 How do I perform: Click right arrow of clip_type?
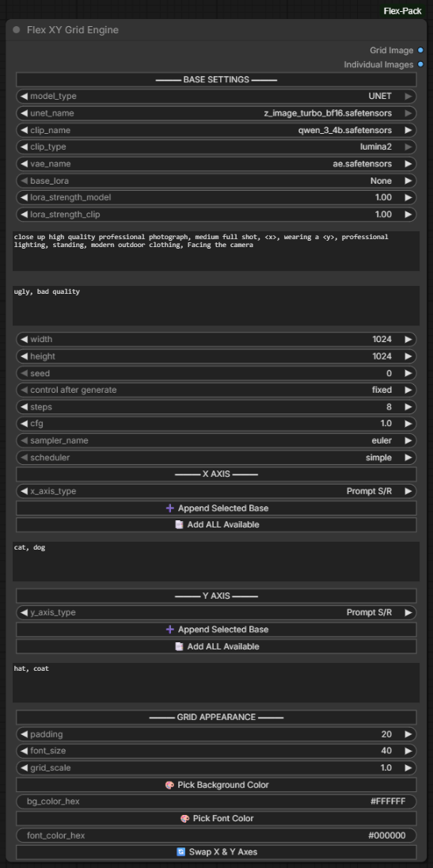point(408,147)
